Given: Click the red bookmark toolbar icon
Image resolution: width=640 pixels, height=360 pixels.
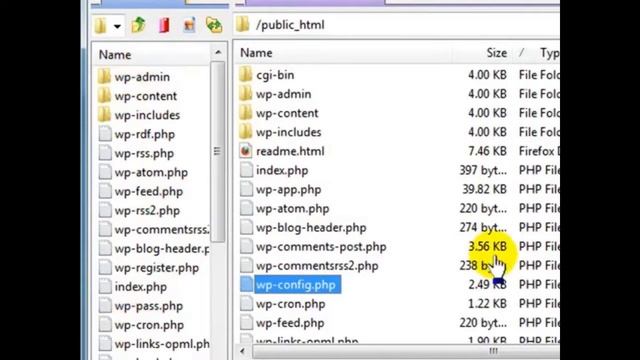Looking at the screenshot, I should (164, 25).
